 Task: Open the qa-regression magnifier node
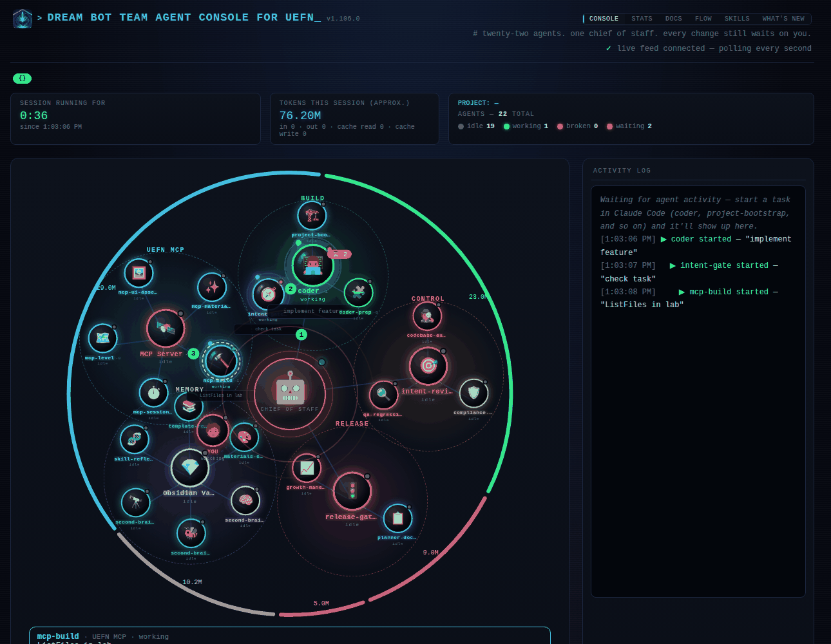pyautogui.click(x=383, y=395)
